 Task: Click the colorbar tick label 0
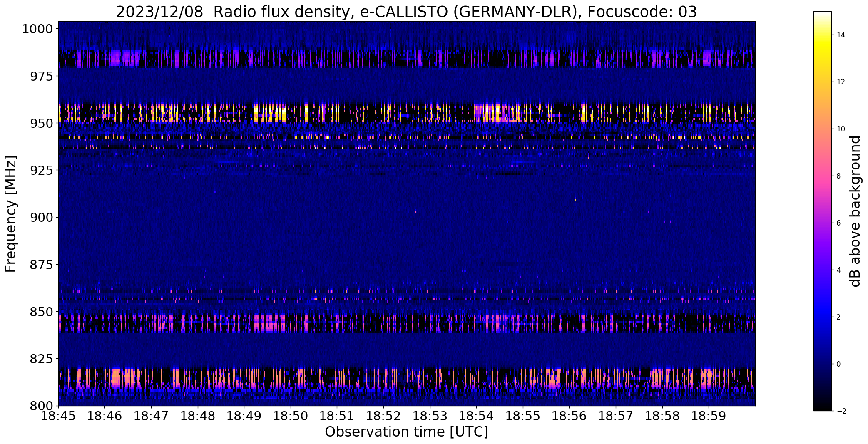click(839, 364)
